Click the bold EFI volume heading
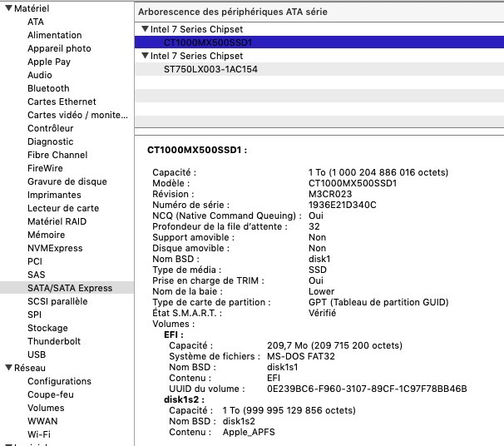 coord(174,334)
